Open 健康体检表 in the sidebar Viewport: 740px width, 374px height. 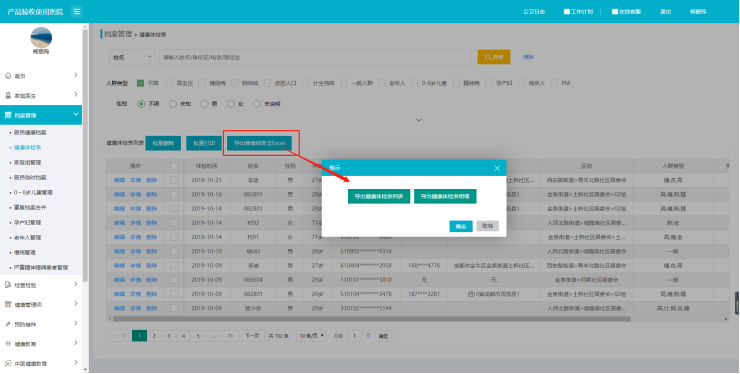click(27, 147)
